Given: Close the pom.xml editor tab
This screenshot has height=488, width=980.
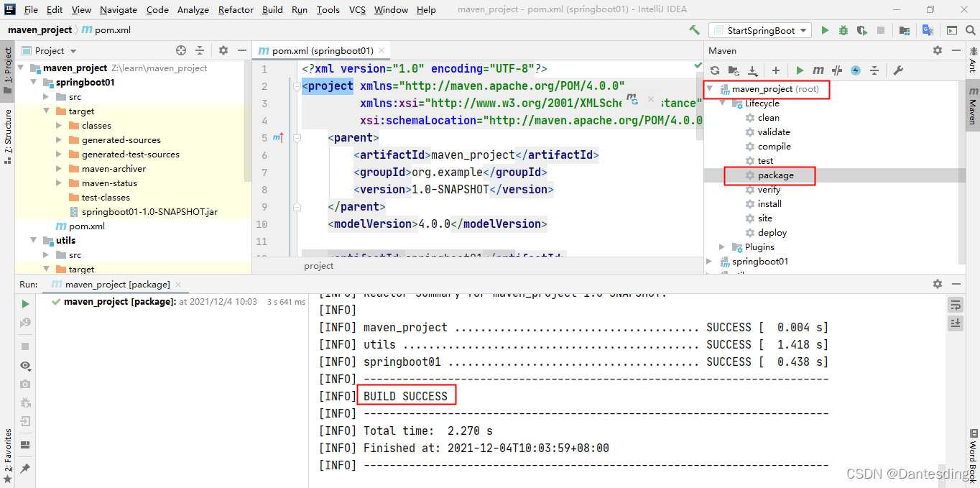Looking at the screenshot, I should point(382,51).
